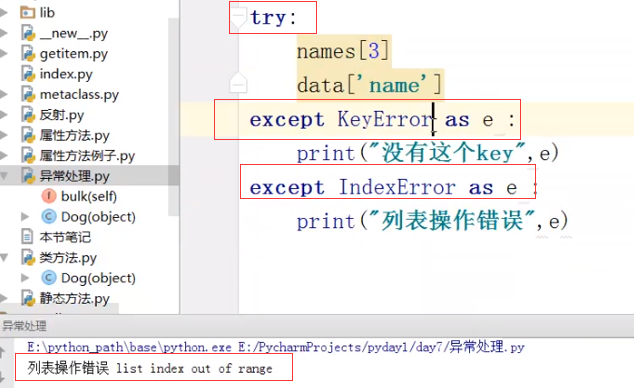Collapse the 类方法.py tree arrow
The width and height of the screenshot is (634, 388).
coord(4,257)
